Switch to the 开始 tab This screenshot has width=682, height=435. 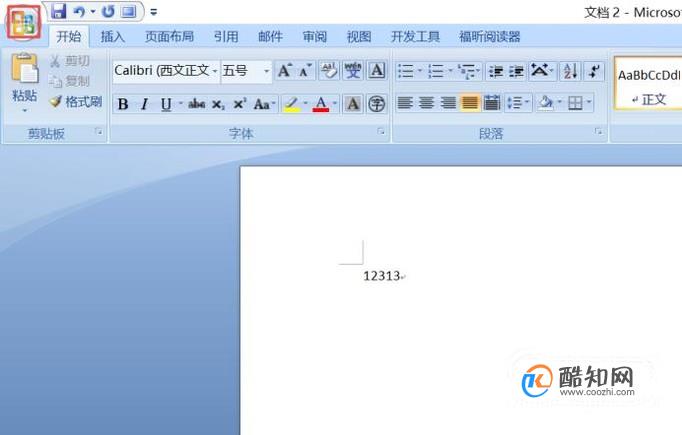[x=68, y=37]
